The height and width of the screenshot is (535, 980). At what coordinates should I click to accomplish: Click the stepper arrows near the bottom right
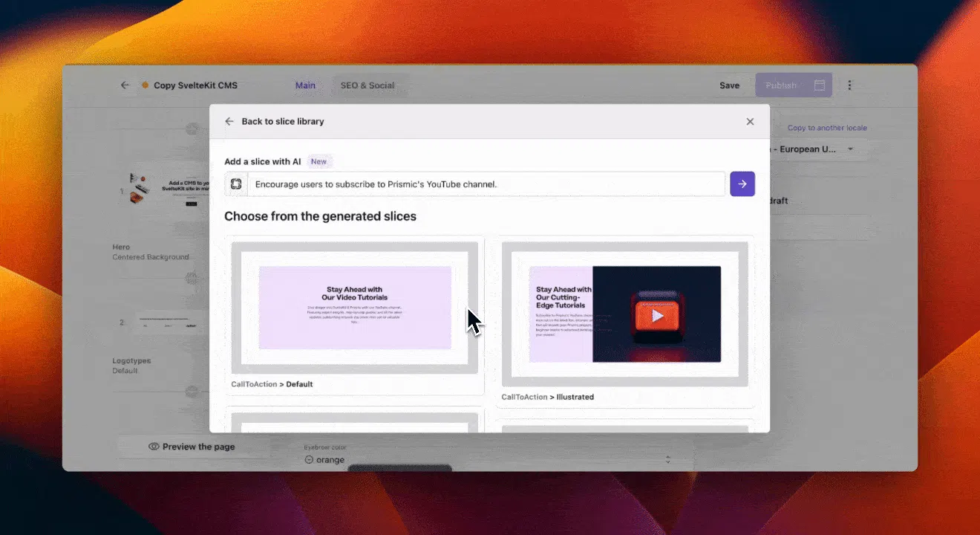667,459
